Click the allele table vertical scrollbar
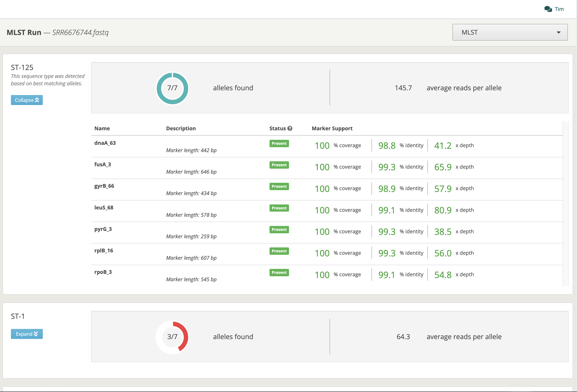The image size is (577, 392). [x=565, y=204]
